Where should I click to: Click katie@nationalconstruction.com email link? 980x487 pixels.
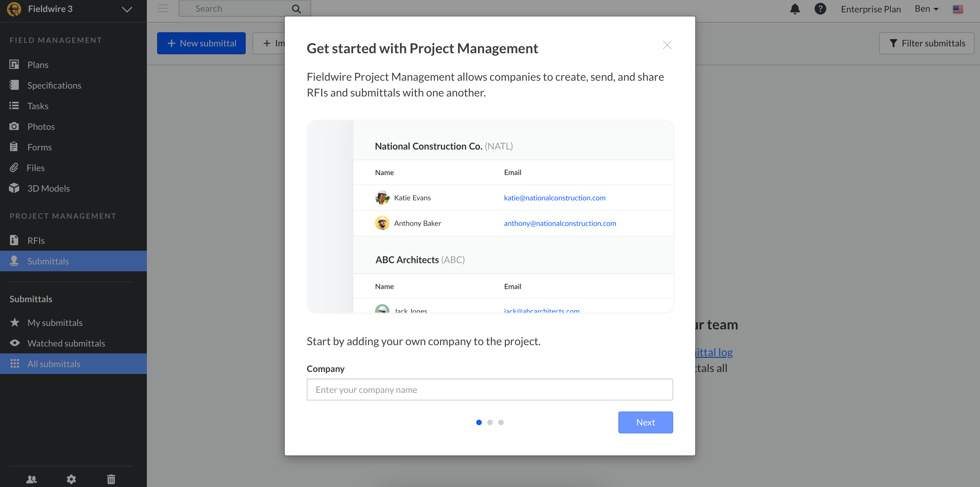coord(554,197)
